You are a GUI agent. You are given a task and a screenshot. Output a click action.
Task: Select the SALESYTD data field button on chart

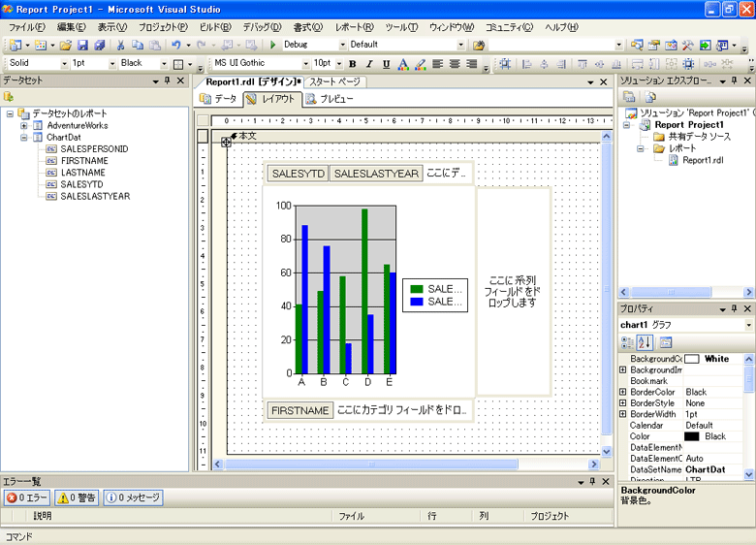click(298, 174)
